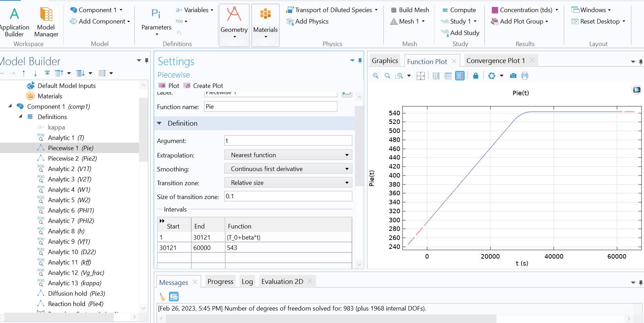
Task: Click the Create Plot icon in Settings
Action: tap(203, 86)
